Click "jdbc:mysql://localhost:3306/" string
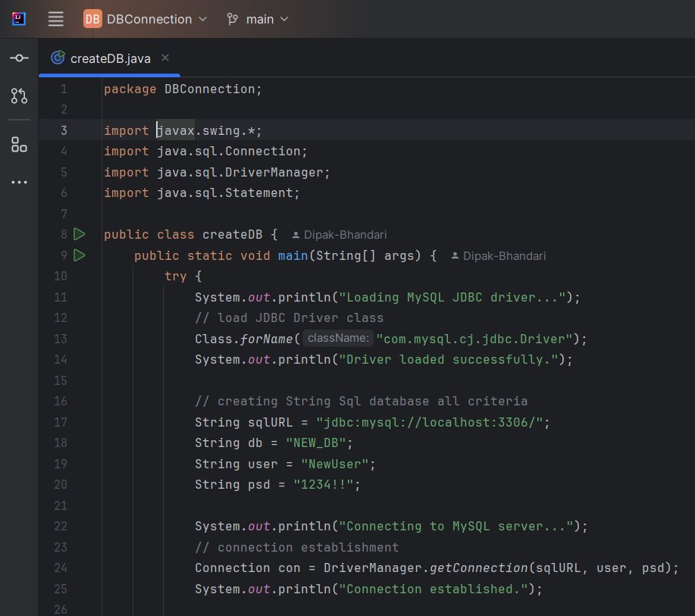The image size is (695, 616). 430,422
